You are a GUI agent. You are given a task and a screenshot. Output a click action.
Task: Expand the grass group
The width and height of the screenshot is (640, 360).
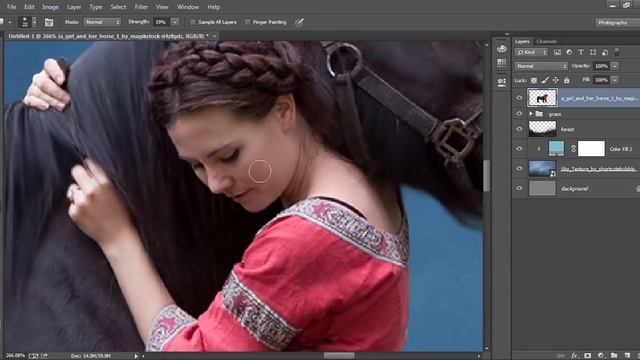531,113
